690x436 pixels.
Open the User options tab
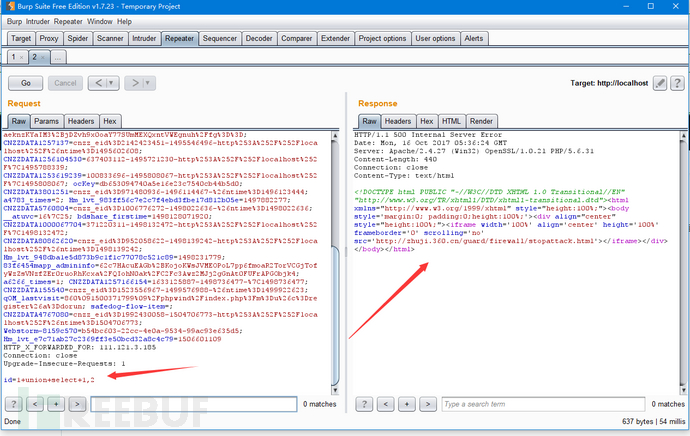click(x=435, y=38)
